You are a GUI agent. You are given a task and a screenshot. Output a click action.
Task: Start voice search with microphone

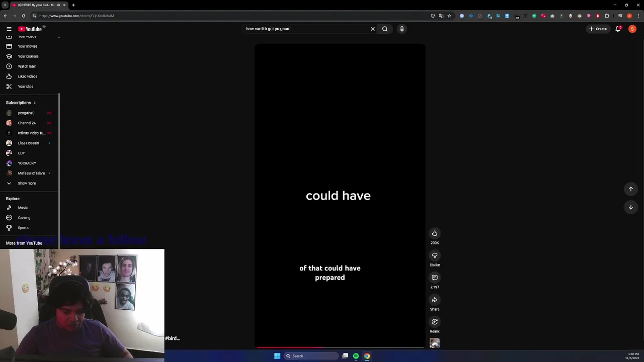coord(401,29)
